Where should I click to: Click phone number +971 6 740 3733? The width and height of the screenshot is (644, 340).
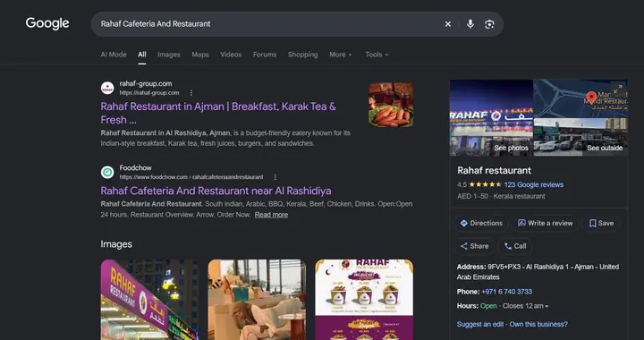tap(507, 292)
